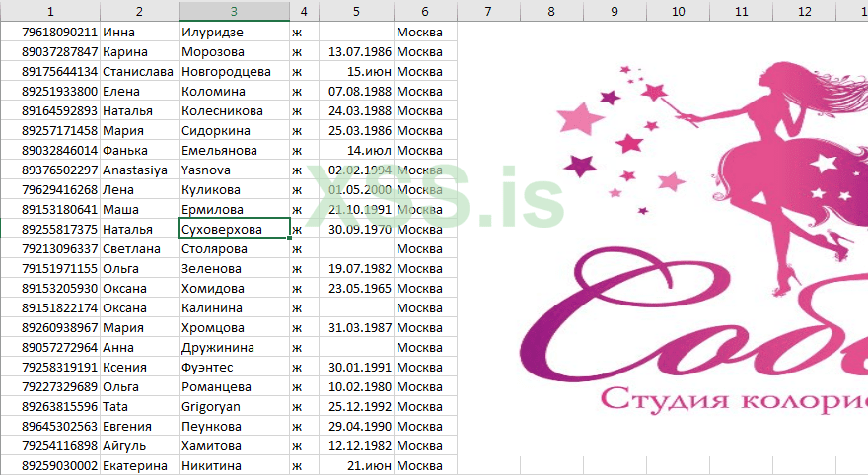Click the name cell Ксения

click(139, 368)
